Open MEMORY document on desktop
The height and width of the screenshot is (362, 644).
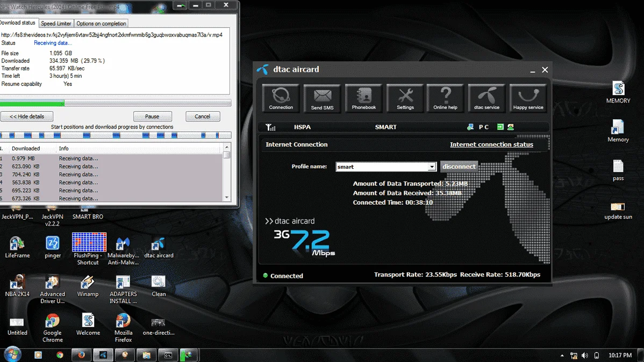click(x=618, y=92)
